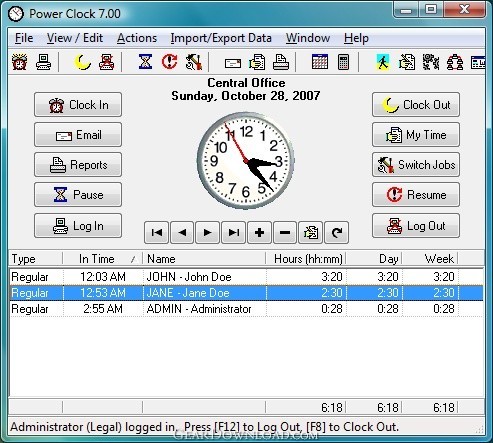Click the plus add record button

coord(259,232)
